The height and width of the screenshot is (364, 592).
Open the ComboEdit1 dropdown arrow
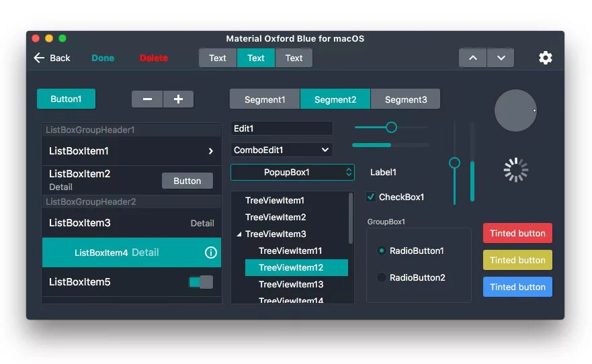[325, 150]
